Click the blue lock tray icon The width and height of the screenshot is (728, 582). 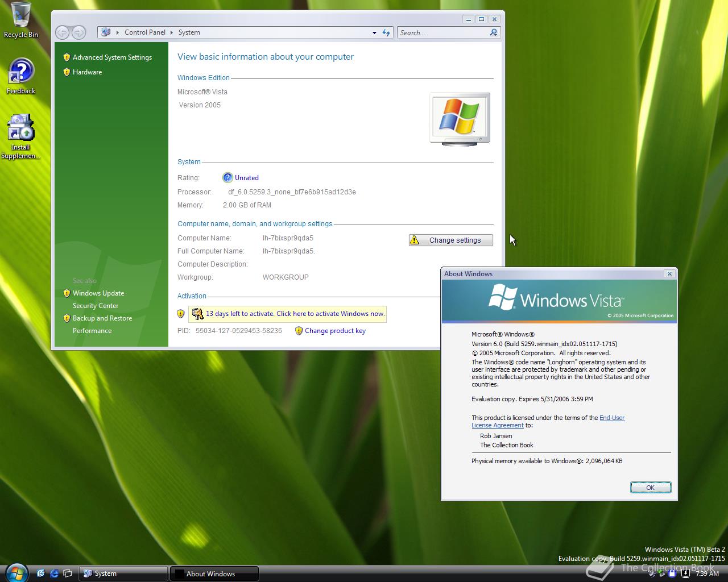point(672,573)
